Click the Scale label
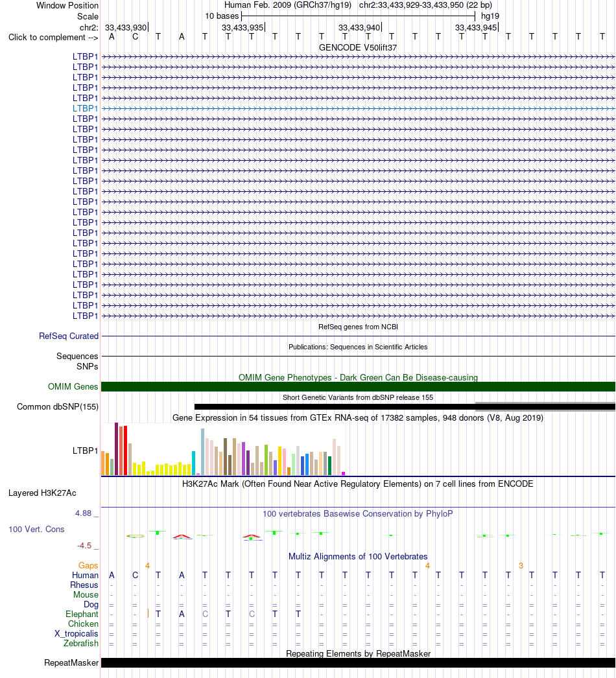The width and height of the screenshot is (616, 678). coord(88,16)
